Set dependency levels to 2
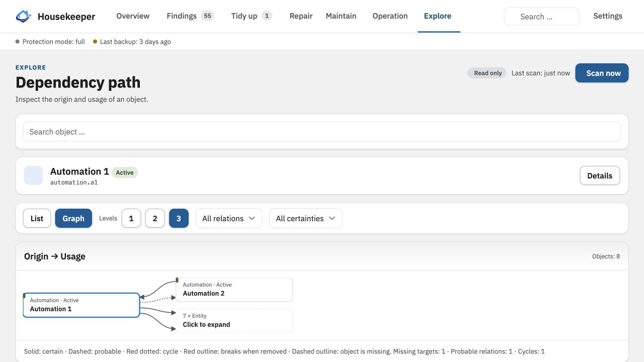 [x=155, y=218]
